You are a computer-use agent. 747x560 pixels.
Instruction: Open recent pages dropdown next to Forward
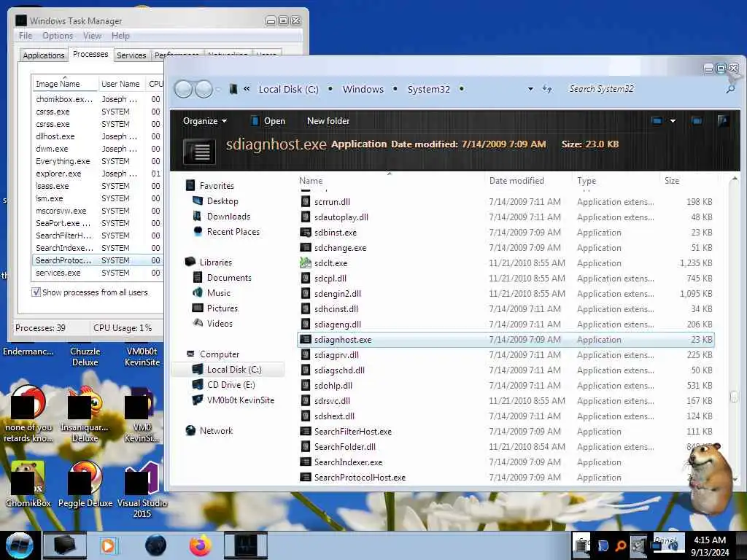click(218, 89)
